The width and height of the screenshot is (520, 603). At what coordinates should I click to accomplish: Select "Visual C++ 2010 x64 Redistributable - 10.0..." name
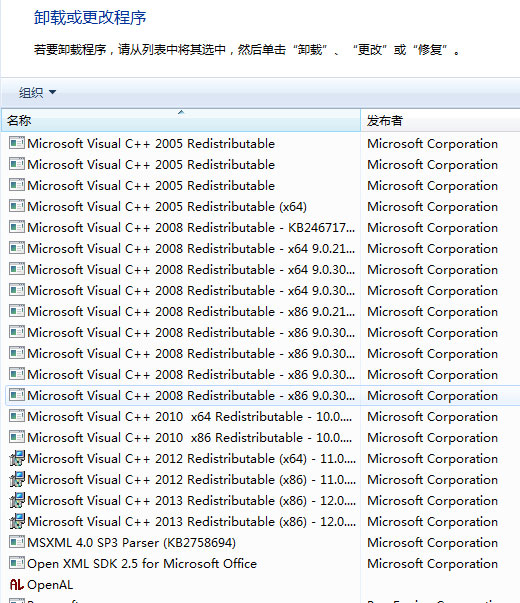pos(190,416)
